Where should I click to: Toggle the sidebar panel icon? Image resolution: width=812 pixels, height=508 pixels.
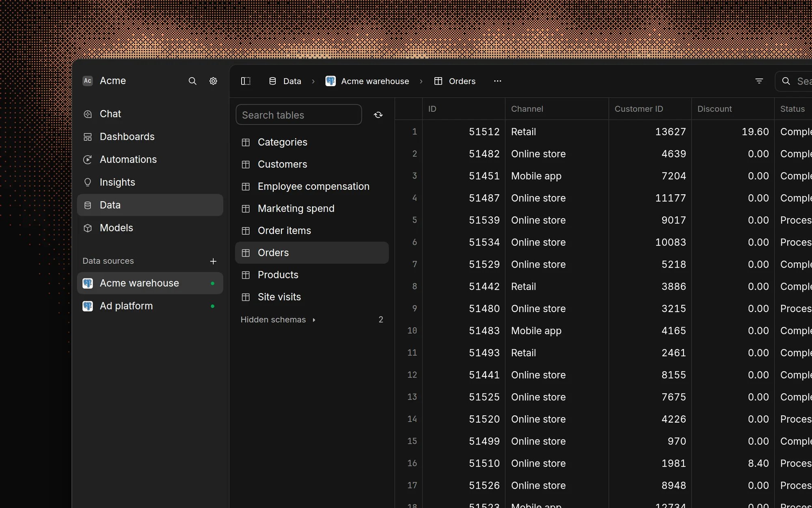tap(246, 81)
